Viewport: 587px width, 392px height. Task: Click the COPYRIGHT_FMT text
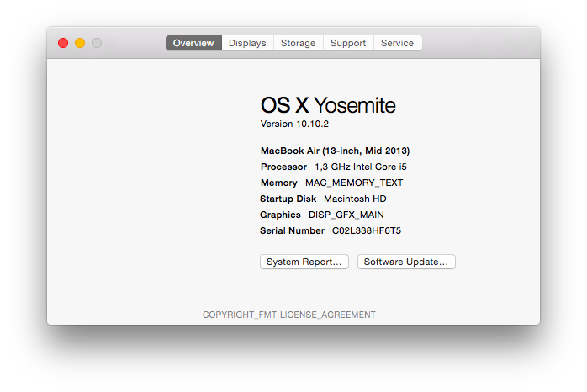240,315
